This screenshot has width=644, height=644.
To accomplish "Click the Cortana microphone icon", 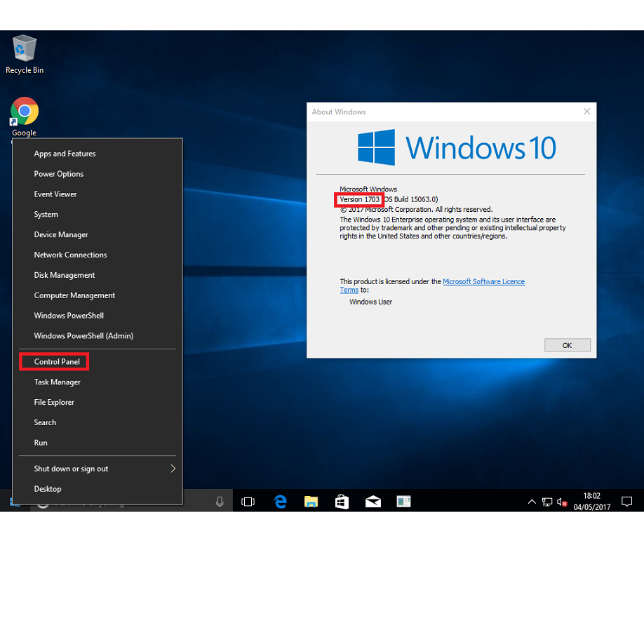I will [x=220, y=502].
